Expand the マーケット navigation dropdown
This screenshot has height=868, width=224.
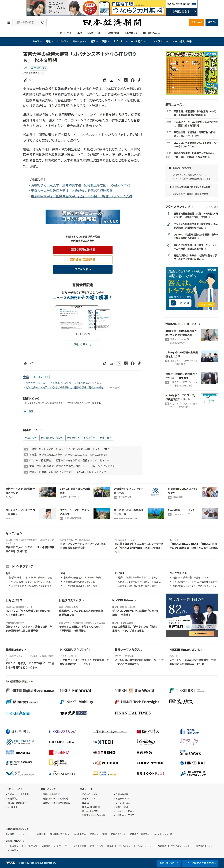pos(80,42)
